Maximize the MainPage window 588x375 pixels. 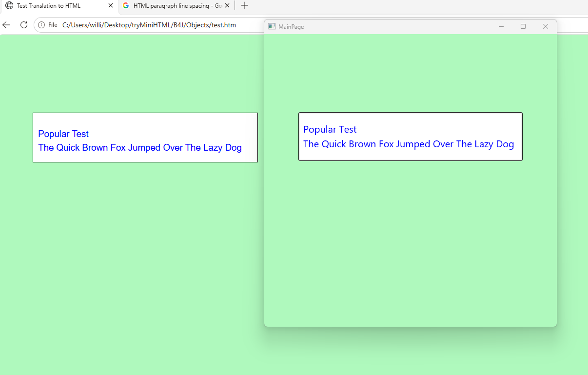coord(523,26)
